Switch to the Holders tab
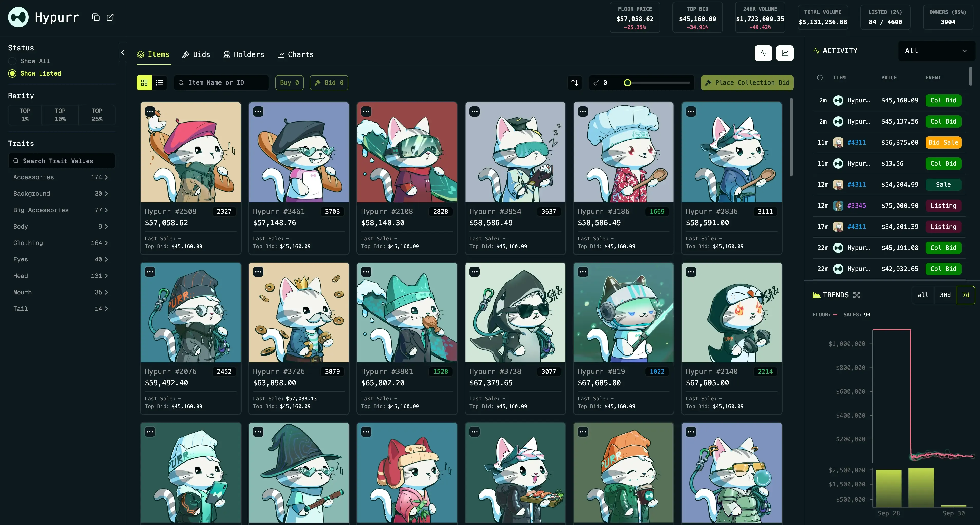The image size is (980, 525). click(244, 54)
